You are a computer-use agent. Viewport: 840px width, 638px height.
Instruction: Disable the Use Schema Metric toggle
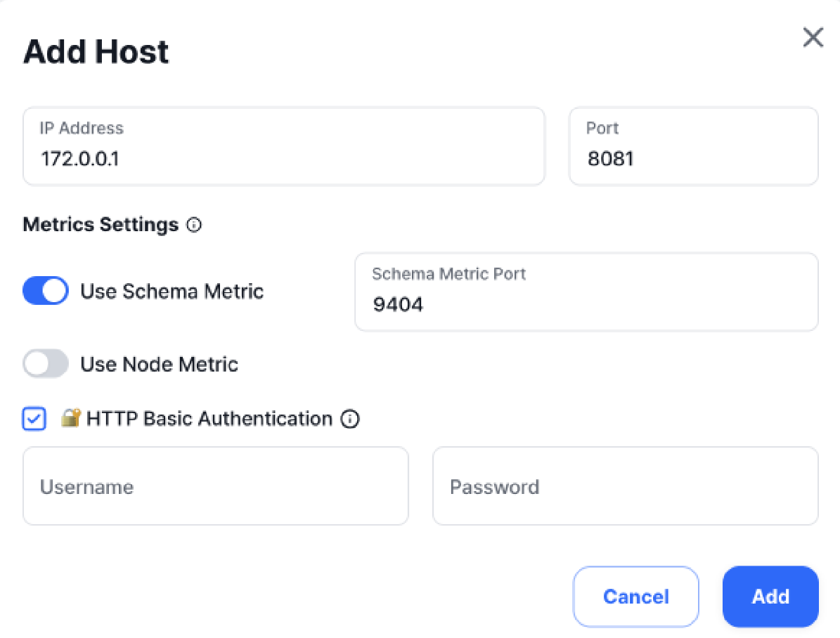pyautogui.click(x=45, y=290)
